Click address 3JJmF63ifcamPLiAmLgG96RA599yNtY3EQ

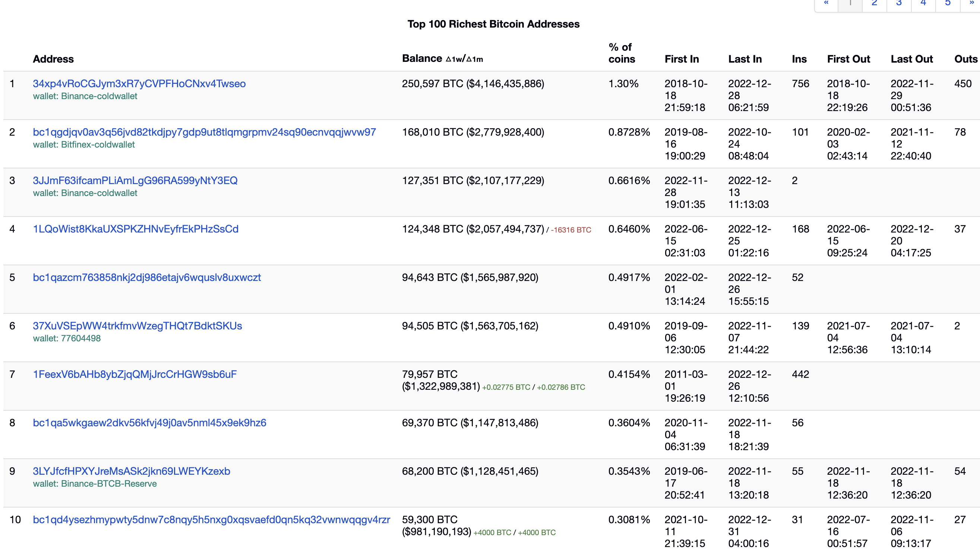pyautogui.click(x=135, y=181)
